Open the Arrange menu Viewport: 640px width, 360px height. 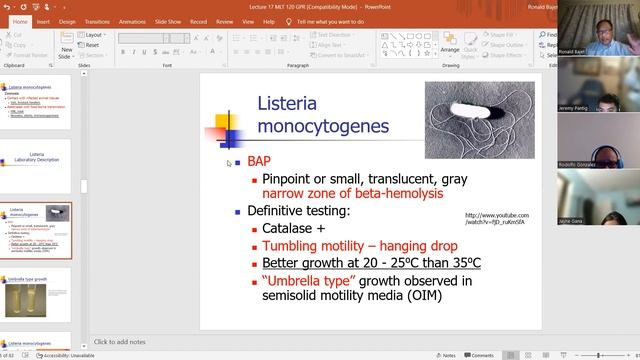pyautogui.click(x=450, y=43)
